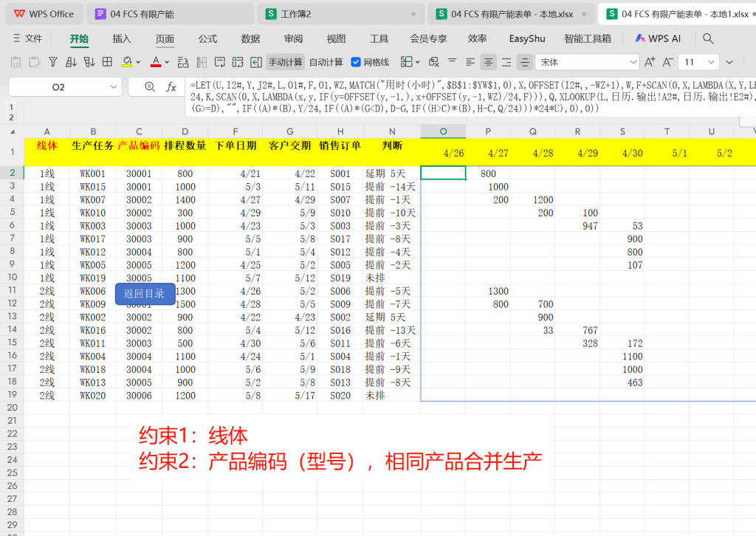This screenshot has width=756, height=536.
Task: Sort descending with the descending-arrow icon
Action: (x=89, y=62)
